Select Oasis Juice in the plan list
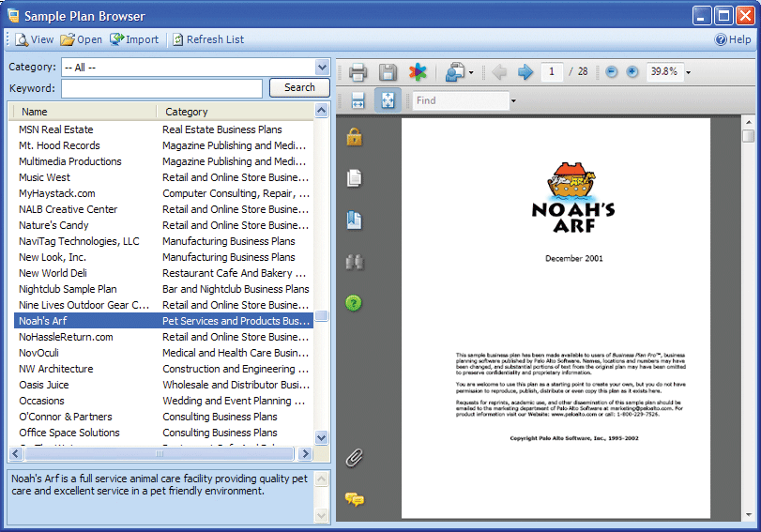Screen dimensions: 761x532 [x=44, y=385]
